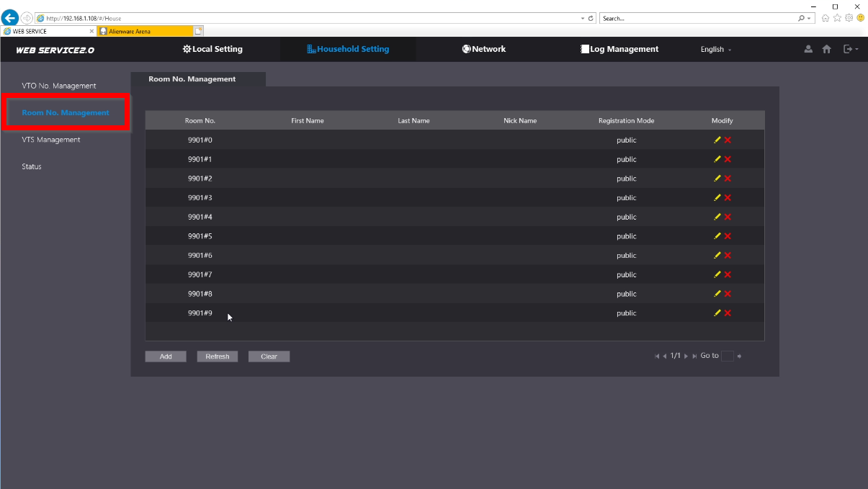The width and height of the screenshot is (868, 489).
Task: Delete room 9901#5 with the red X
Action: 728,236
